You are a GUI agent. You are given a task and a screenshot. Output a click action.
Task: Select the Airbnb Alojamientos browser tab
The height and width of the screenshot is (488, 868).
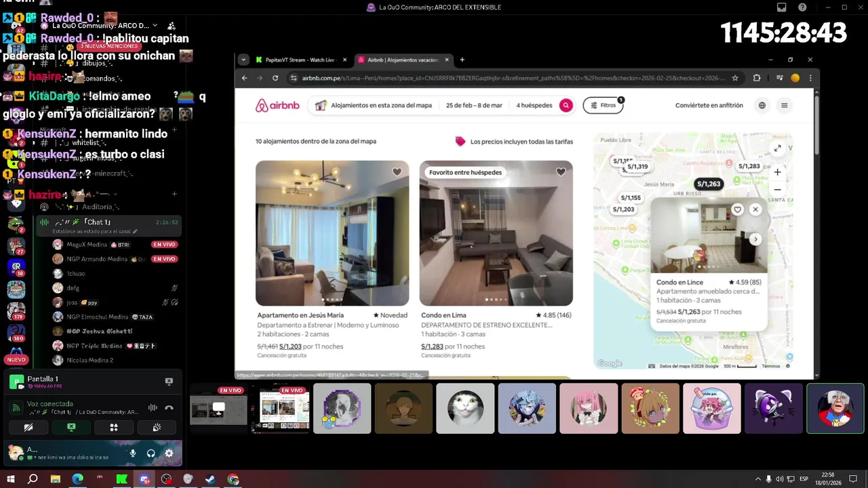click(402, 60)
